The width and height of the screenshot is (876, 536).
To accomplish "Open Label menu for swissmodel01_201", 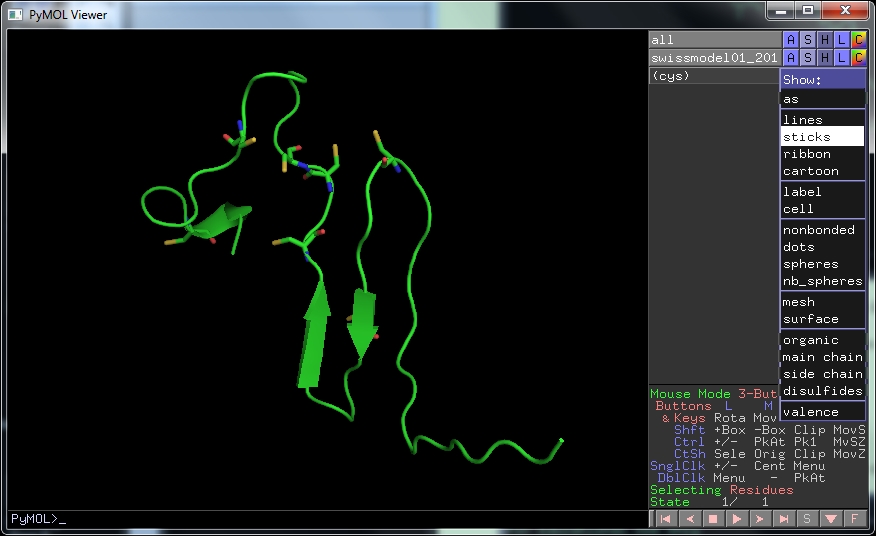I will point(842,58).
